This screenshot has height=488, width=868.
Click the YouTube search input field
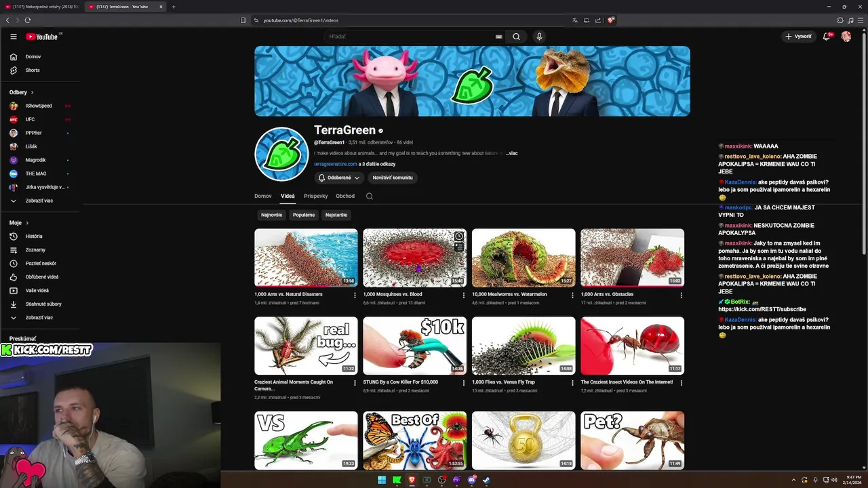pyautogui.click(x=412, y=37)
